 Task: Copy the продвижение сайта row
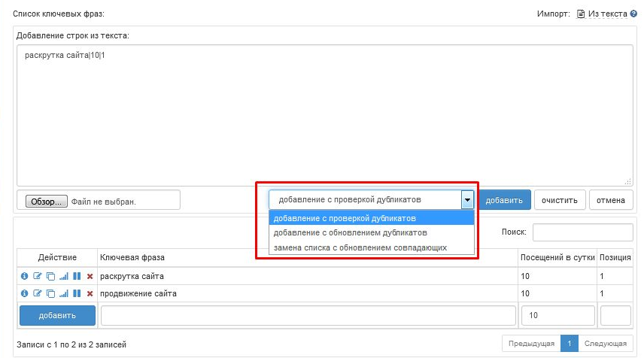[x=50, y=293]
